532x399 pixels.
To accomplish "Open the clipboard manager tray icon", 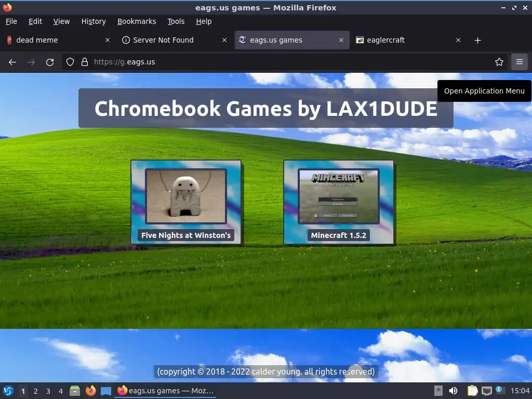I will coord(472,391).
